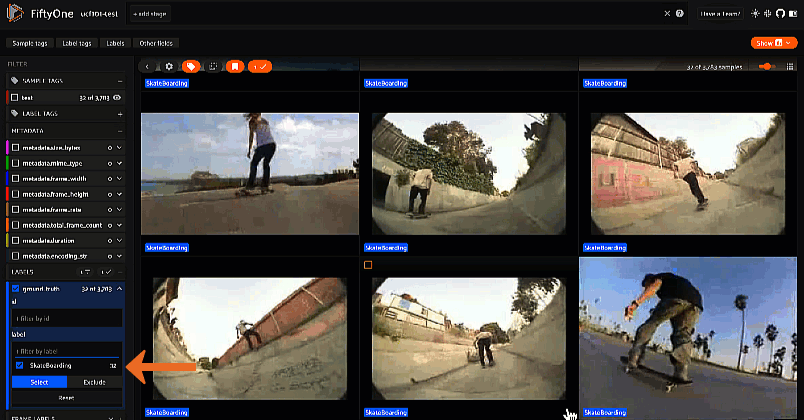This screenshot has width=804, height=420.
Task: Collapse the Metadata section minus icon
Action: click(x=120, y=131)
